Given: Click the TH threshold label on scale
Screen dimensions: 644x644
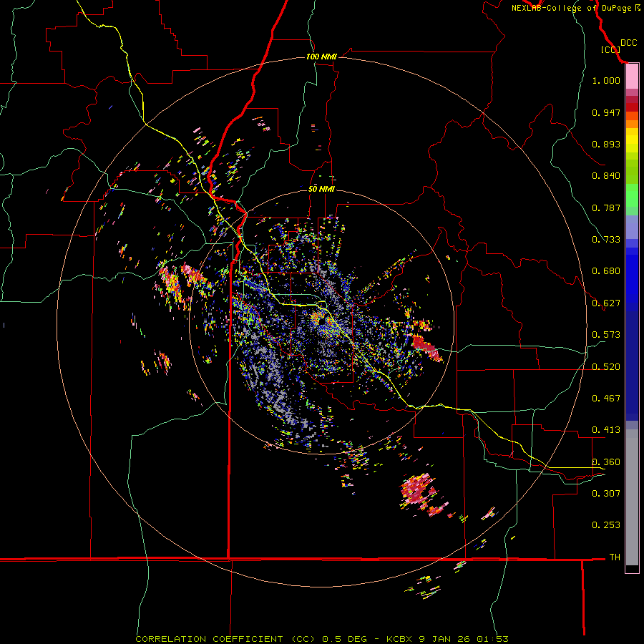Looking at the screenshot, I should tap(615, 557).
